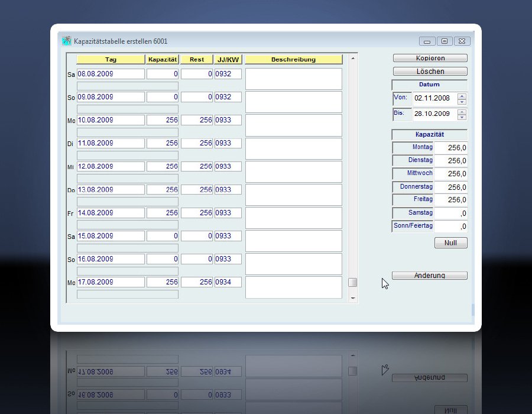Click the date field 15.08.2009
The image size is (532, 414).
[x=111, y=235]
